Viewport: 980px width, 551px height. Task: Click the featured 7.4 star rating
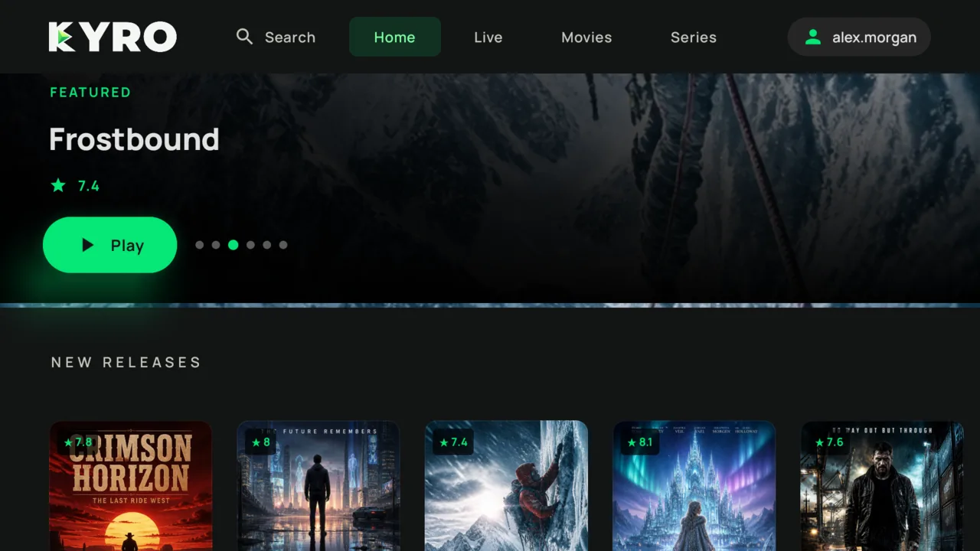coord(75,185)
